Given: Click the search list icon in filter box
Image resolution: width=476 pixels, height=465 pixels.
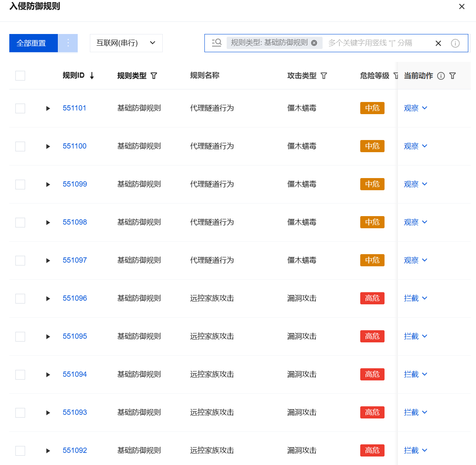Looking at the screenshot, I should point(217,43).
